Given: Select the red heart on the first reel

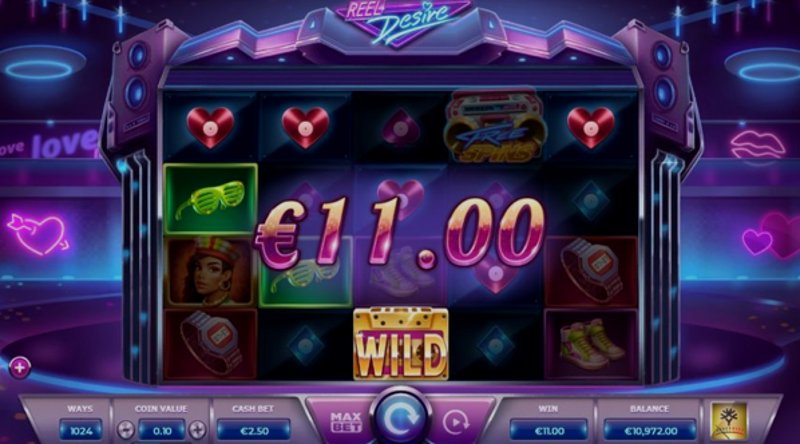Looking at the screenshot, I should coord(210,128).
